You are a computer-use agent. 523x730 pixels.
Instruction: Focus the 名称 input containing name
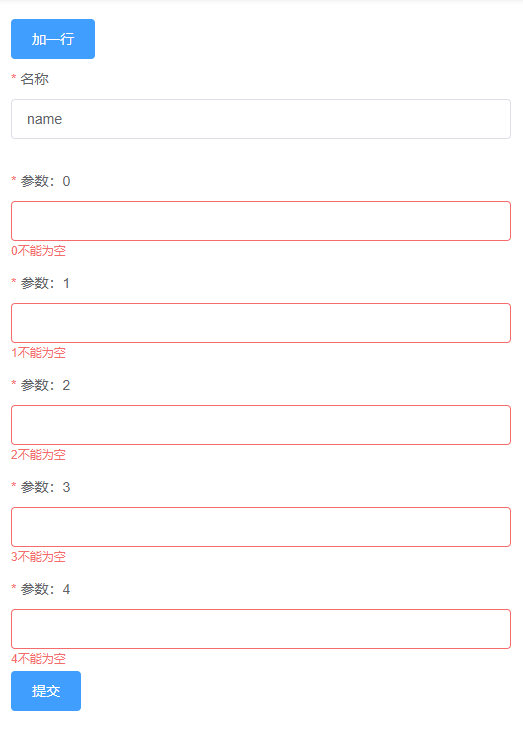click(x=261, y=119)
